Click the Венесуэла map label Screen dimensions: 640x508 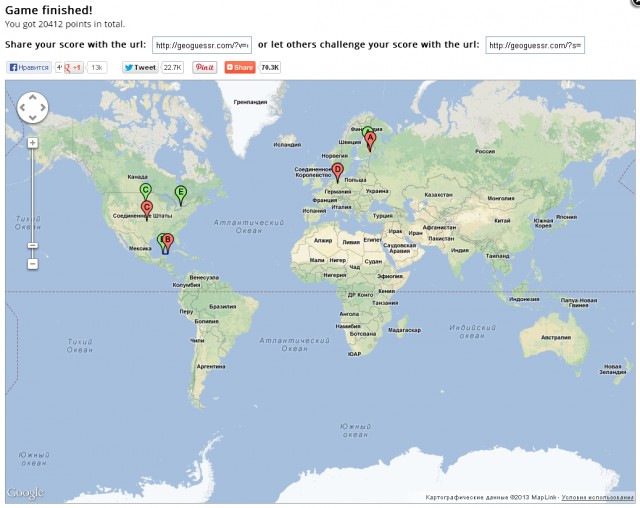[x=204, y=277]
